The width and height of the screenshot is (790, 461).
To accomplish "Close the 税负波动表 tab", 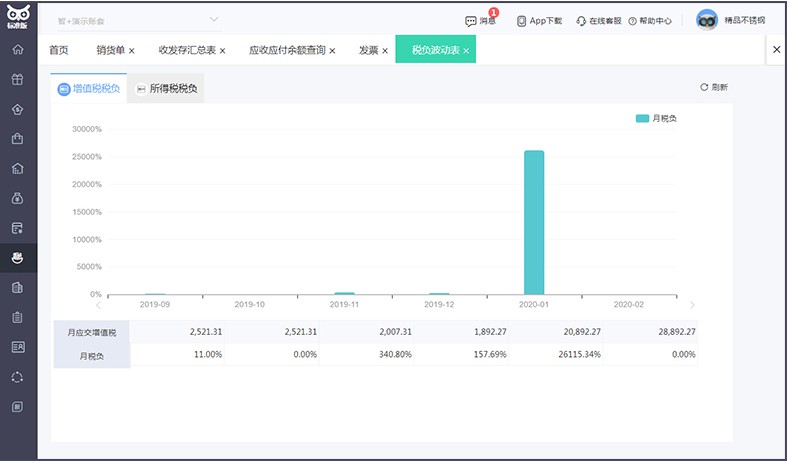I will [466, 51].
